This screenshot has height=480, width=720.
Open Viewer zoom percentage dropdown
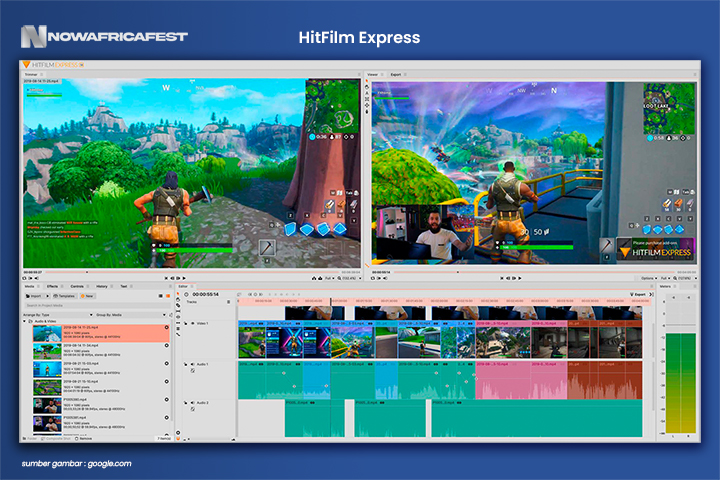[x=685, y=278]
